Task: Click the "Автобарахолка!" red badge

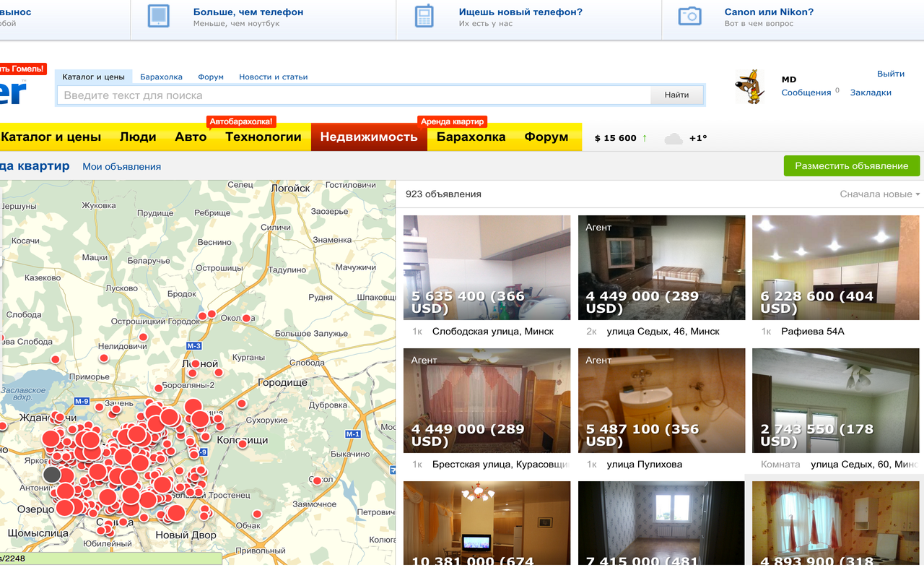Action: pos(242,121)
